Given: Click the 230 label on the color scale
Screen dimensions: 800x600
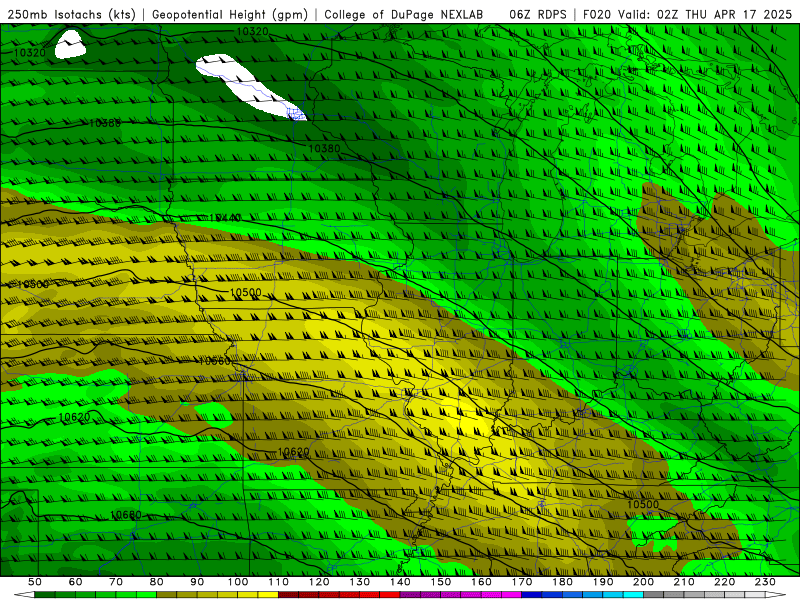Looking at the screenshot, I should coord(765,582).
